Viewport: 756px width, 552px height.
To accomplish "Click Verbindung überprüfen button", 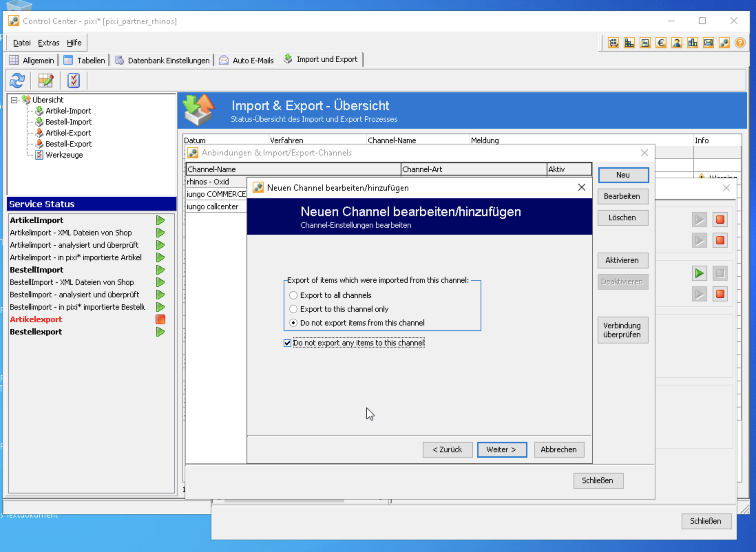I will click(x=622, y=330).
